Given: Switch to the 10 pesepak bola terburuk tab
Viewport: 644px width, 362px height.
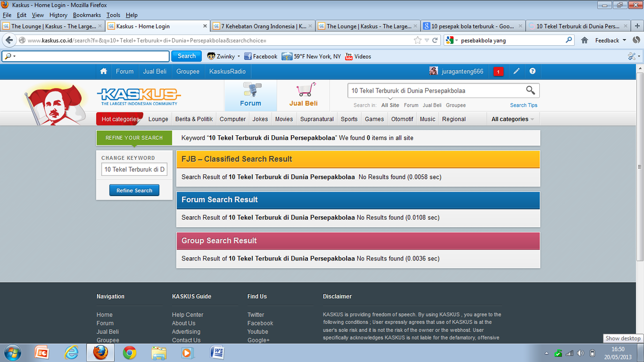Looking at the screenshot, I should pyautogui.click(x=473, y=26).
